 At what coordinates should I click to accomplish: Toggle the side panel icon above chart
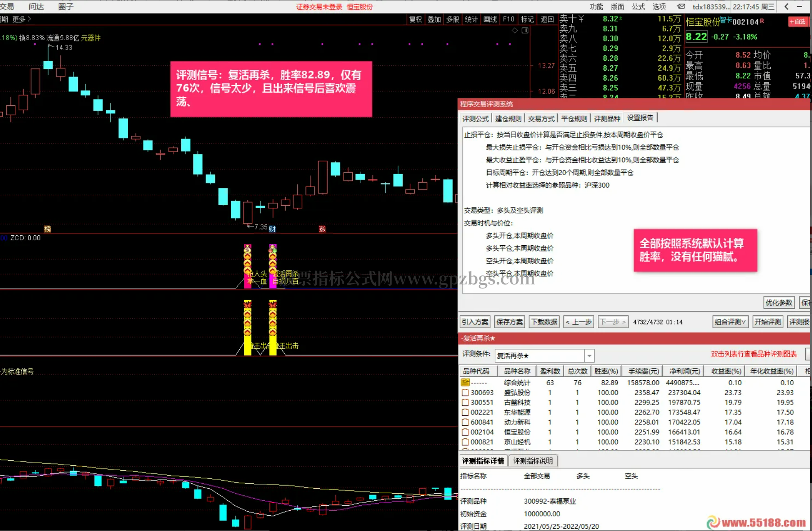[x=525, y=31]
